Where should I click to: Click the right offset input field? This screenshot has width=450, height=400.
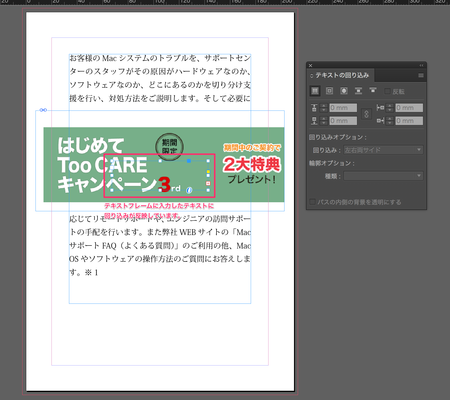tap(409, 121)
